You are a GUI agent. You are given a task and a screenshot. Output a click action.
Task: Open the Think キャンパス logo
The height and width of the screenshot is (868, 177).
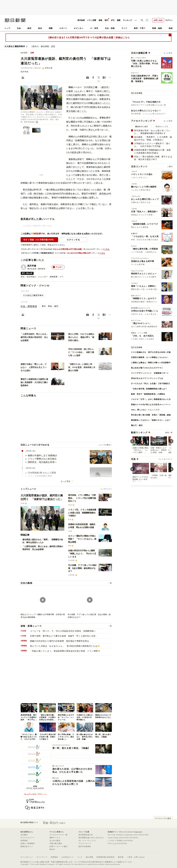[35, 801]
